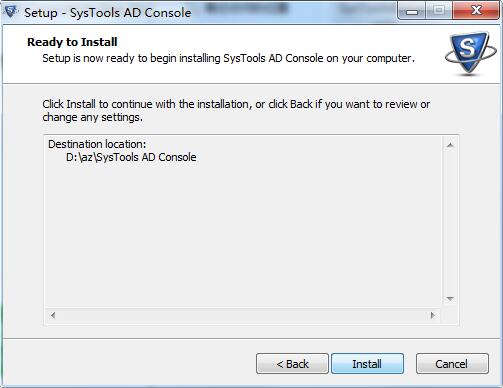
Task: Click the vertical scrollbar down arrow
Action: pos(450,299)
